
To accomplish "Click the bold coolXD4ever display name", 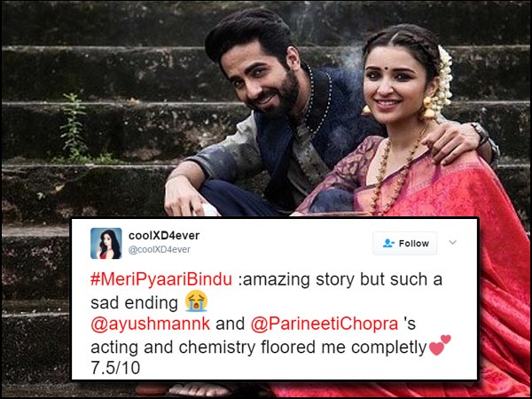I will pyautogui.click(x=164, y=235).
